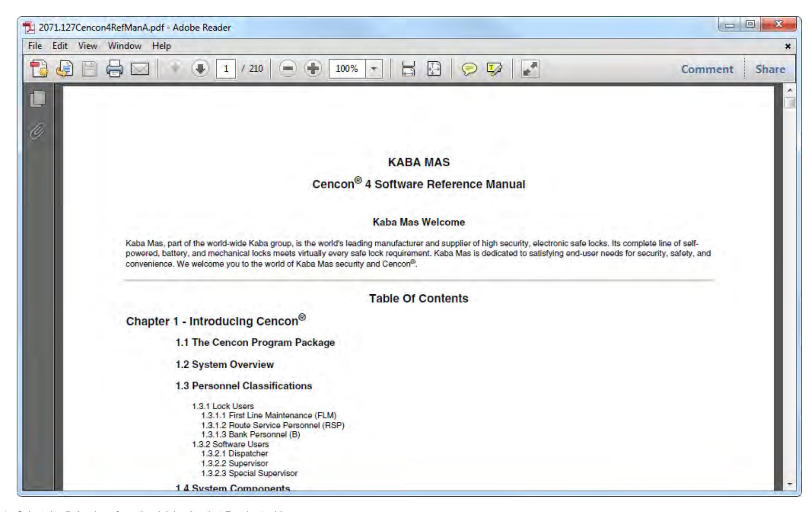Send the file via the email envelope icon
Image resolution: width=812 pixels, height=512 pixels.
click(140, 69)
